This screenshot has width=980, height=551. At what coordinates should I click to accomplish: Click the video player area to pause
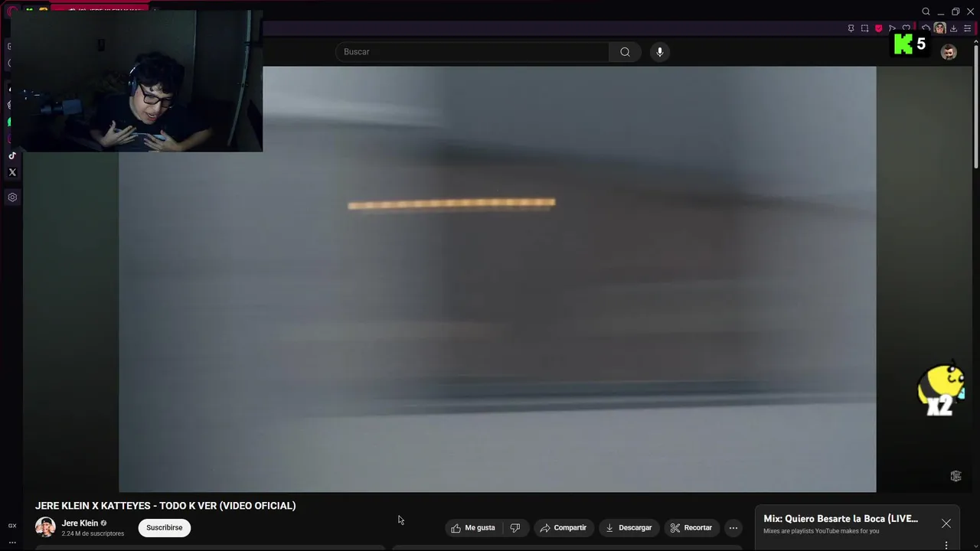pyautogui.click(x=498, y=279)
